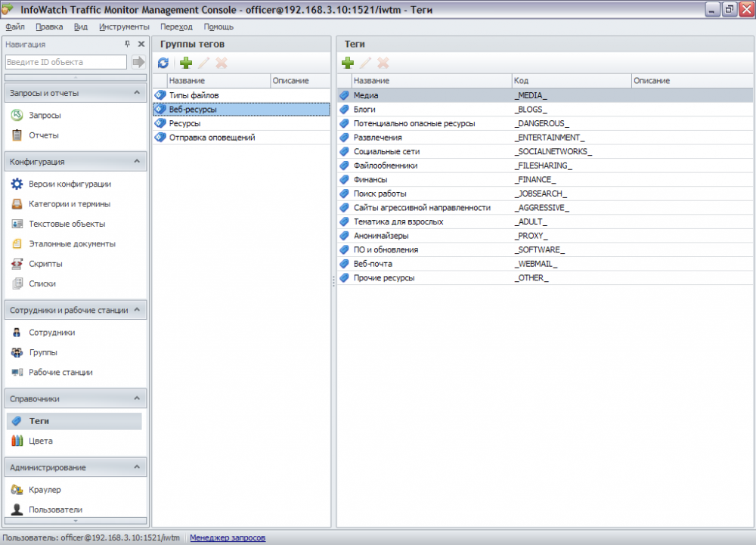
Task: Select the Поиск работы tag
Action: click(x=545, y=194)
